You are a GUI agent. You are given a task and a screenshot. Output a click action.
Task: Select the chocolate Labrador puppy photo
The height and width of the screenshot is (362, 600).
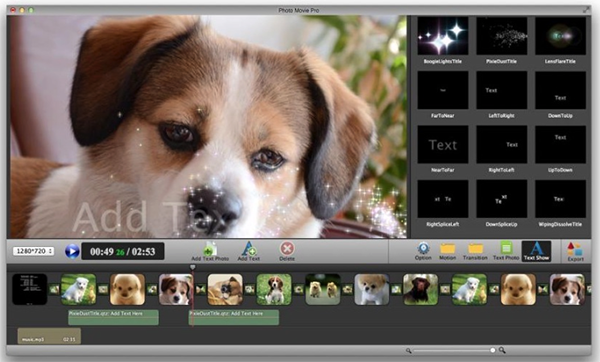pyautogui.click(x=421, y=289)
